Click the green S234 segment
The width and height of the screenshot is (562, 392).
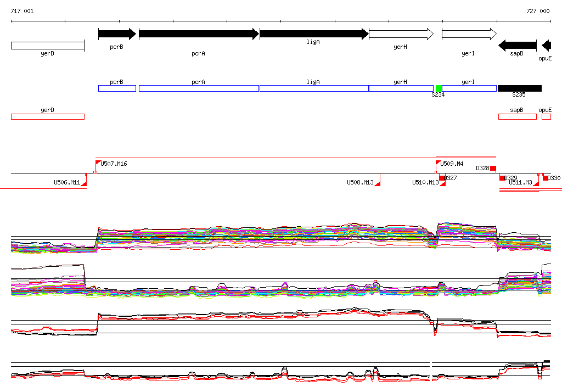point(439,88)
